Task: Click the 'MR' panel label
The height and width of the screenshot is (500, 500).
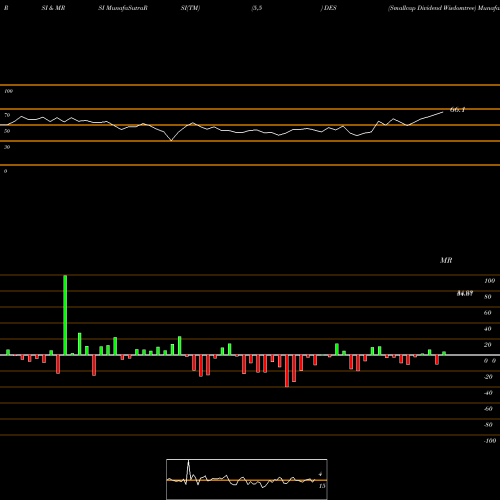Action: coord(446,260)
